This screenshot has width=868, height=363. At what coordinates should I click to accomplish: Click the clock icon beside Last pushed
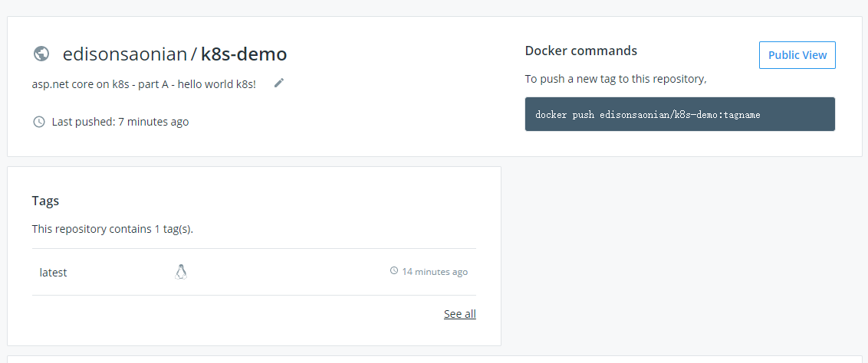pyautogui.click(x=39, y=122)
